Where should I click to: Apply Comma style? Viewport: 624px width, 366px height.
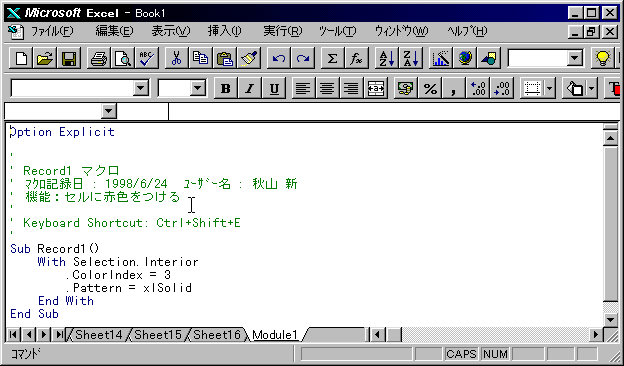point(454,88)
